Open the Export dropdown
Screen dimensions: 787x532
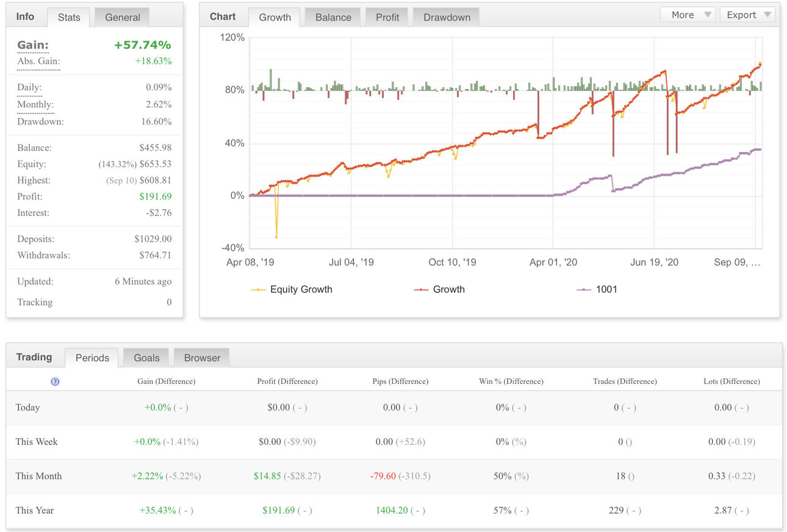point(747,15)
